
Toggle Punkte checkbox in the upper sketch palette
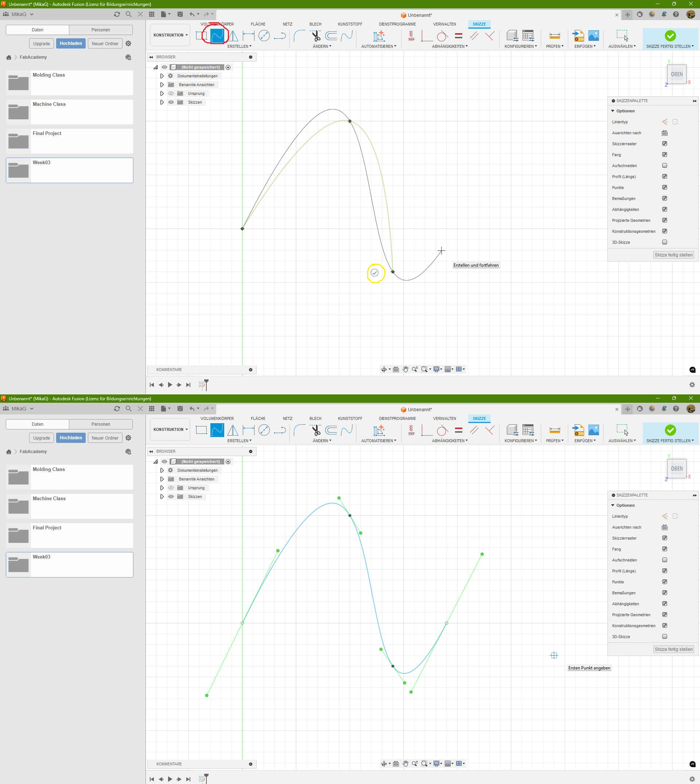(x=665, y=188)
